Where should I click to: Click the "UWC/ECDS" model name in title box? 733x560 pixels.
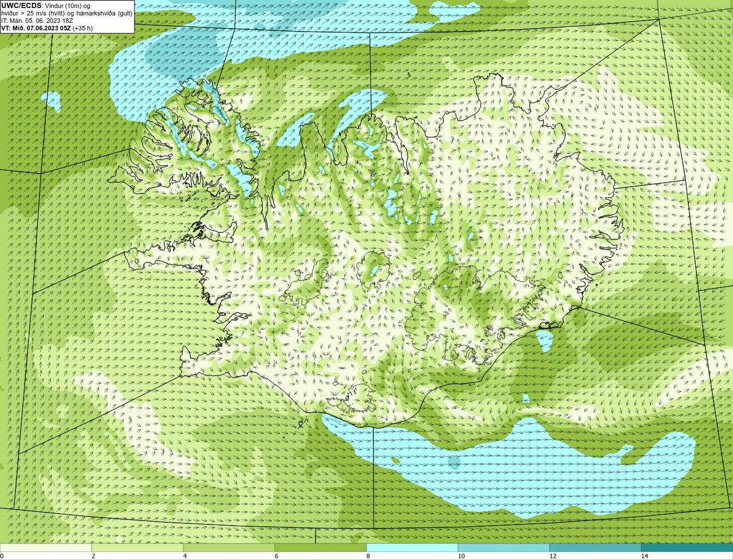point(21,5)
